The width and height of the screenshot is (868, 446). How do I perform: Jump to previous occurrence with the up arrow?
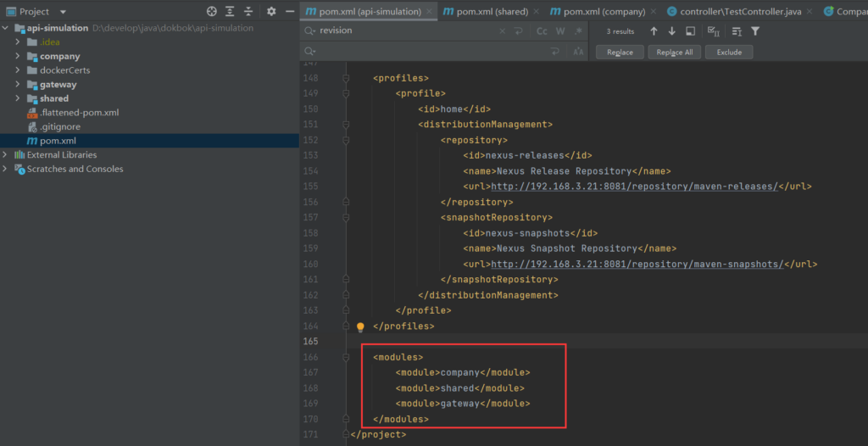point(654,31)
